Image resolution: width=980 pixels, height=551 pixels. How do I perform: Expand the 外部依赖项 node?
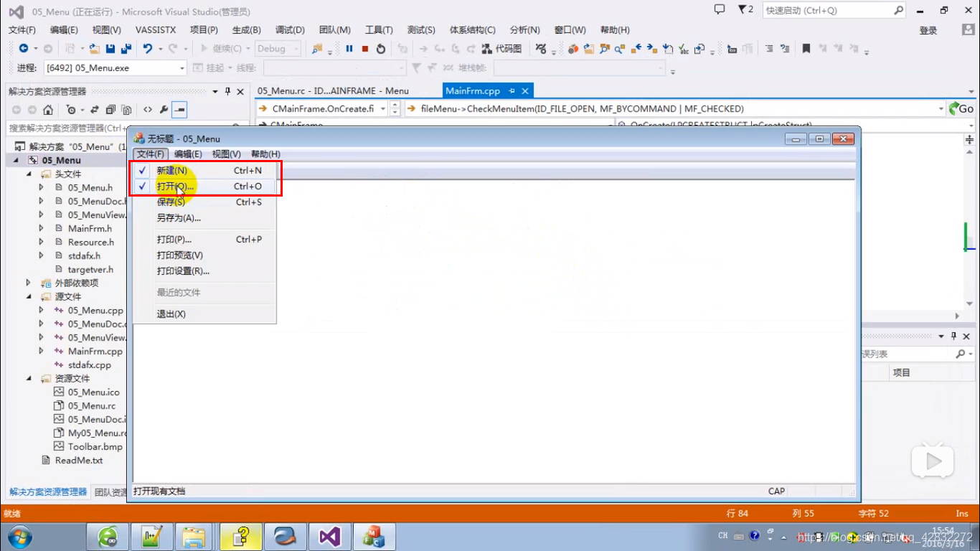[x=29, y=283]
